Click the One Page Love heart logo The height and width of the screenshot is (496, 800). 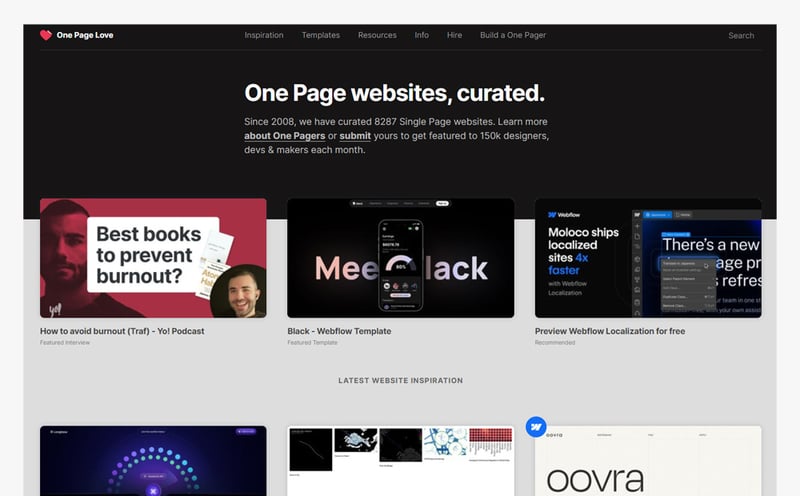46,35
